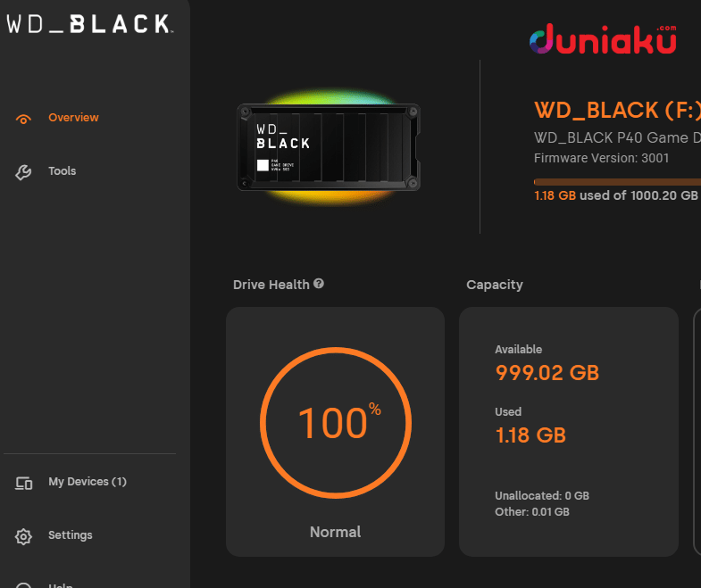
Task: Select the My Devices (1) label
Action: coord(88,482)
